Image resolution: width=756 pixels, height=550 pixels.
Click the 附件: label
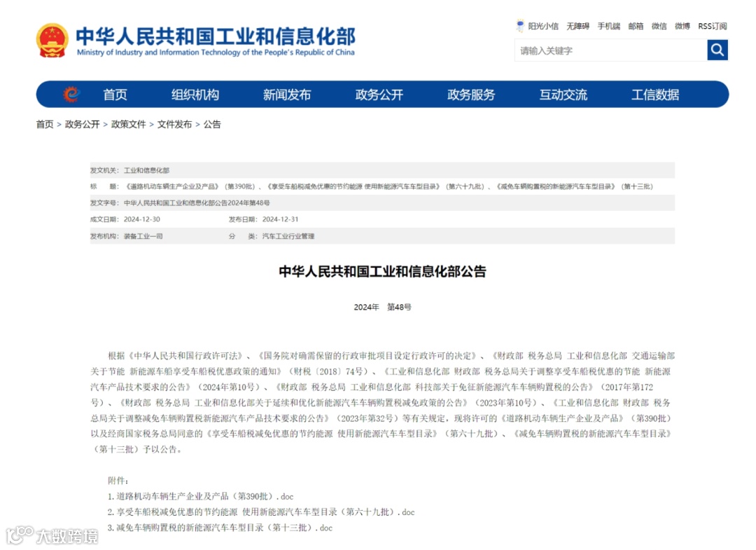(118, 481)
